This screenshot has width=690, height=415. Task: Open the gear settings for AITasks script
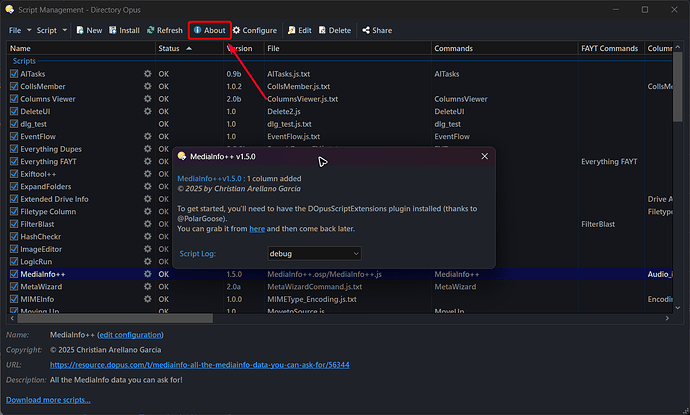(147, 74)
